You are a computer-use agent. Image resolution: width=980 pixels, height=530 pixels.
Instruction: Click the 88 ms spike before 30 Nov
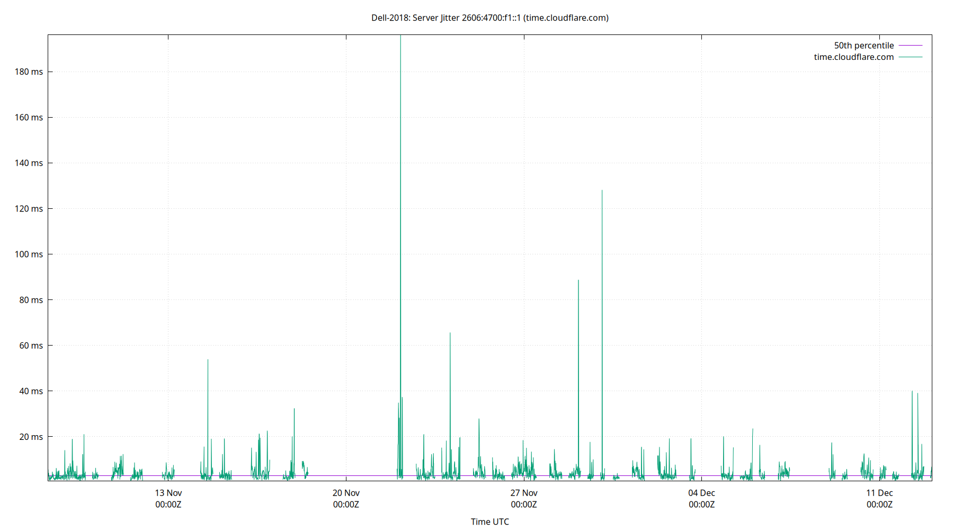[578, 281]
